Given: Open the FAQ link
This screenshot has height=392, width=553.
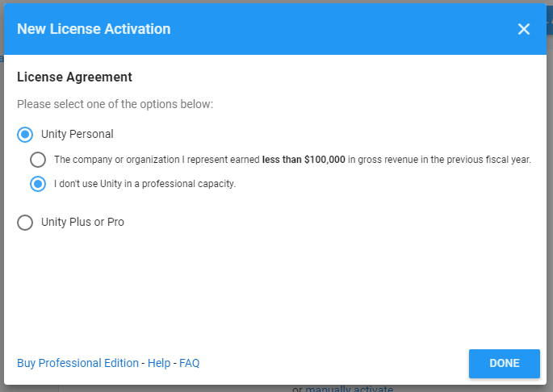Looking at the screenshot, I should (x=190, y=363).
